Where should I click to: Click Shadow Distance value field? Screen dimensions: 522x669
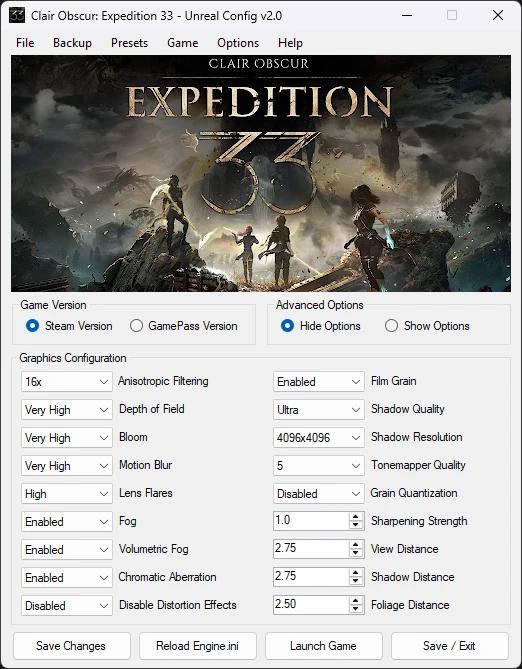click(x=311, y=576)
